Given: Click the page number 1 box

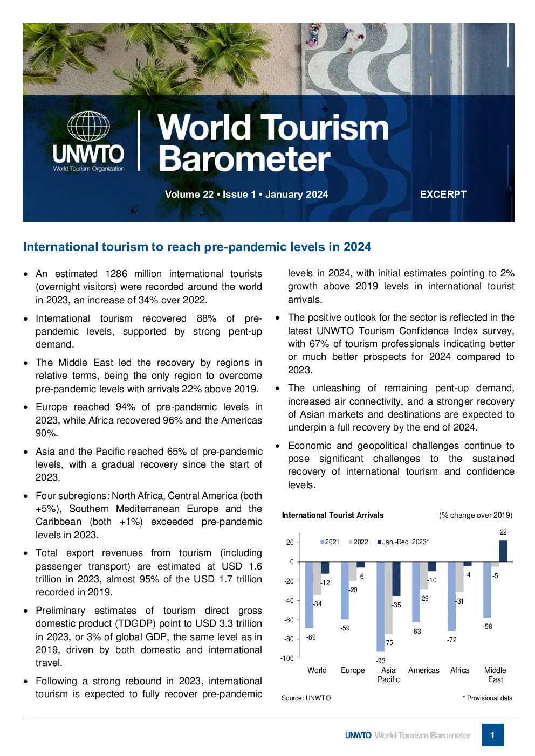Looking at the screenshot, I should [492, 735].
